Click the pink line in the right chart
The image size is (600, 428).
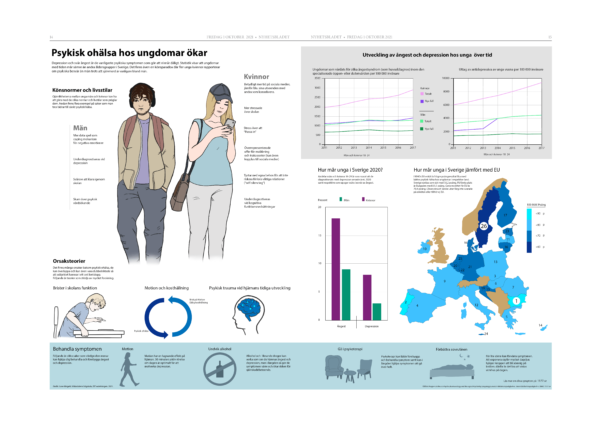(497, 94)
